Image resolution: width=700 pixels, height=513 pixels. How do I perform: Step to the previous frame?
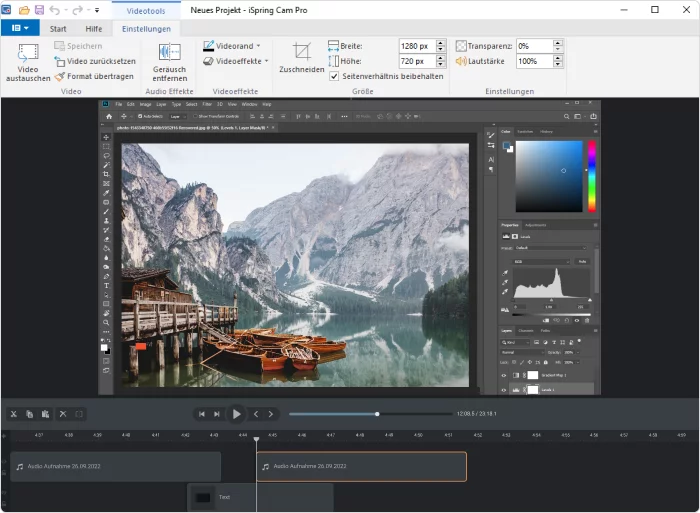(x=256, y=414)
